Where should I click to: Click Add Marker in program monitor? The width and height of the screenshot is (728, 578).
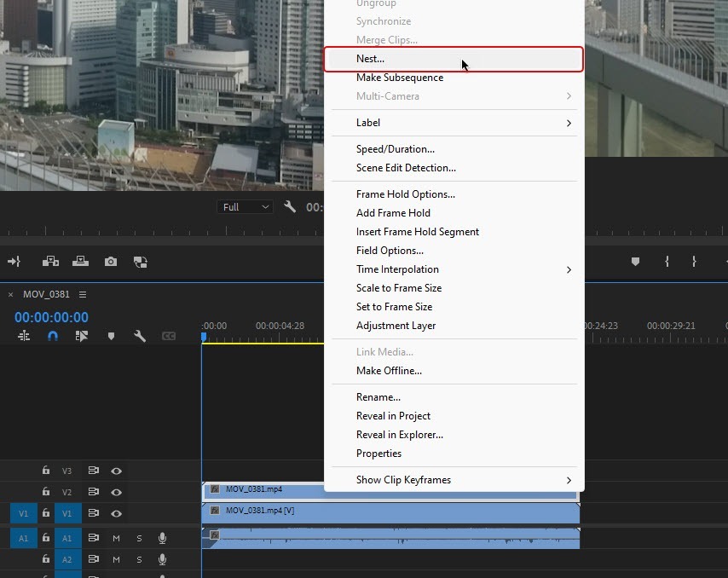coord(635,263)
